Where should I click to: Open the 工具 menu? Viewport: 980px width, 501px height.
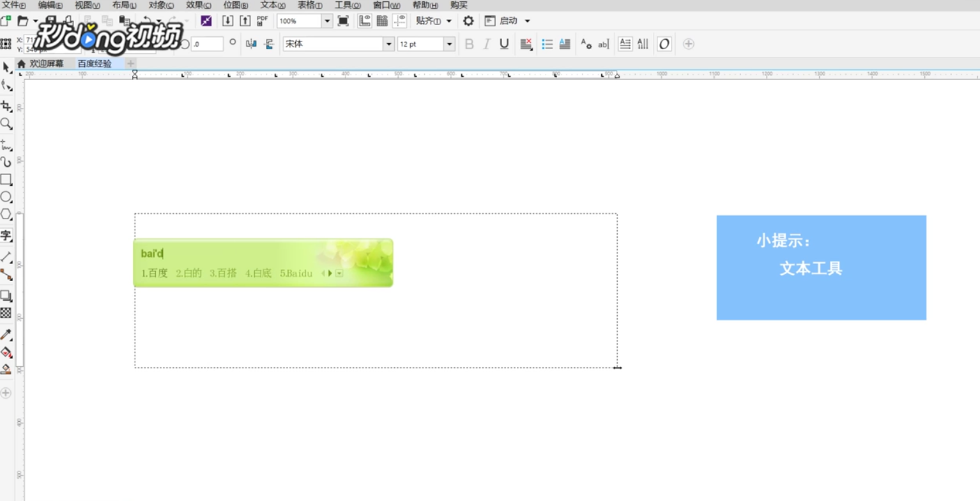coord(348,5)
